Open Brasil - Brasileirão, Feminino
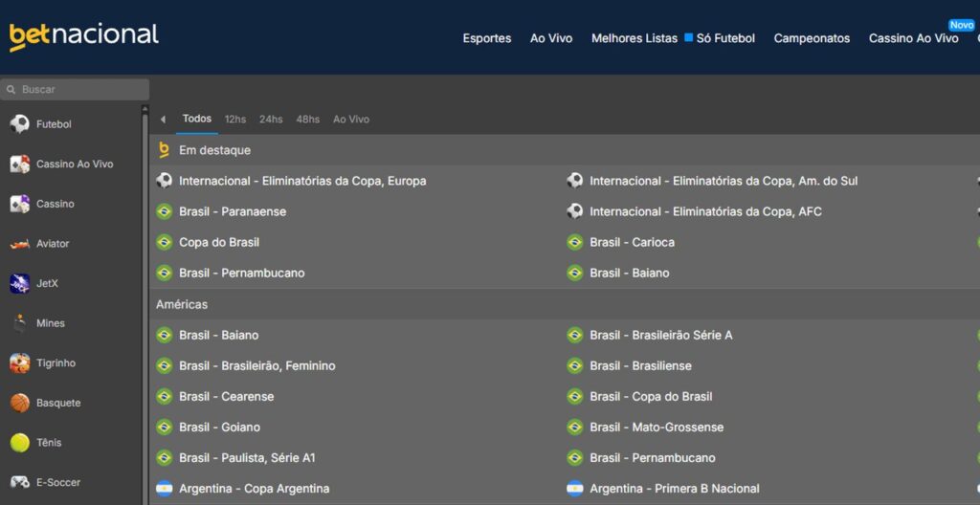 (x=257, y=365)
